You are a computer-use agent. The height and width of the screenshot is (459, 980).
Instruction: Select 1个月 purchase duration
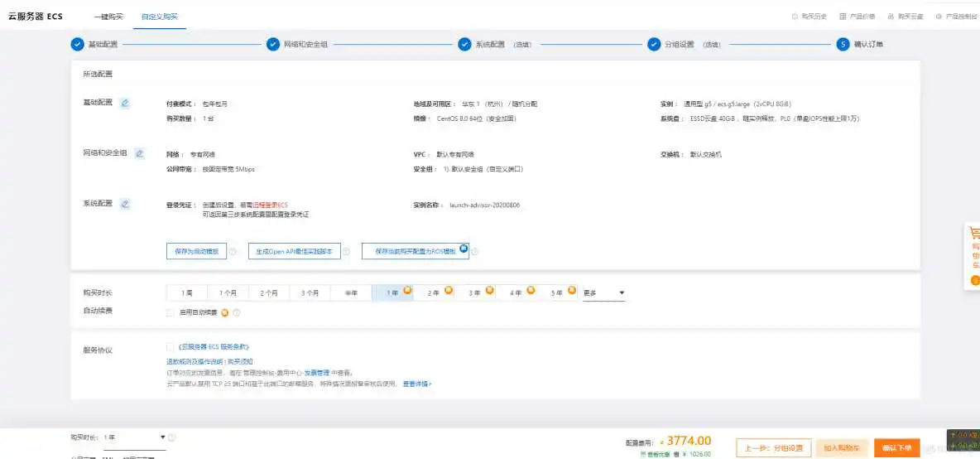click(228, 292)
